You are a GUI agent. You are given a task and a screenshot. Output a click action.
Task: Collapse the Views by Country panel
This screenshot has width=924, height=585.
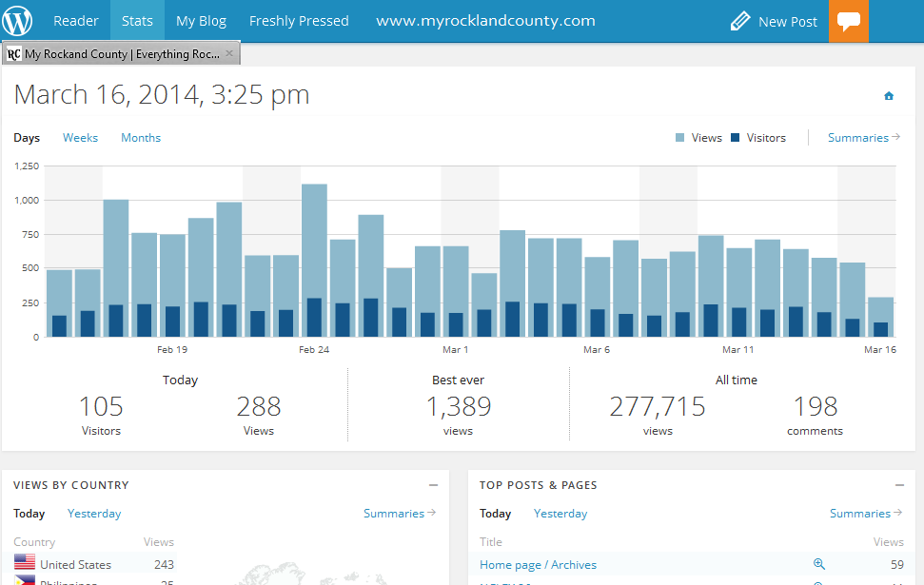[433, 485]
